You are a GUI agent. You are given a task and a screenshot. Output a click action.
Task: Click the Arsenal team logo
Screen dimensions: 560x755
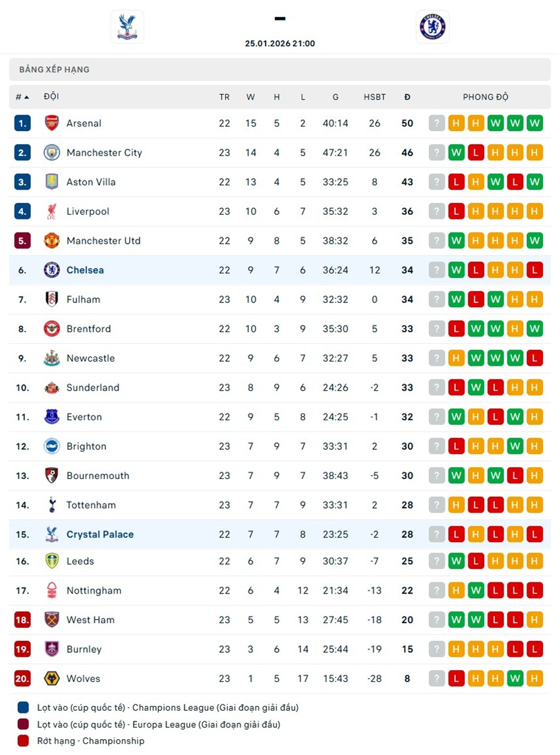(x=52, y=123)
